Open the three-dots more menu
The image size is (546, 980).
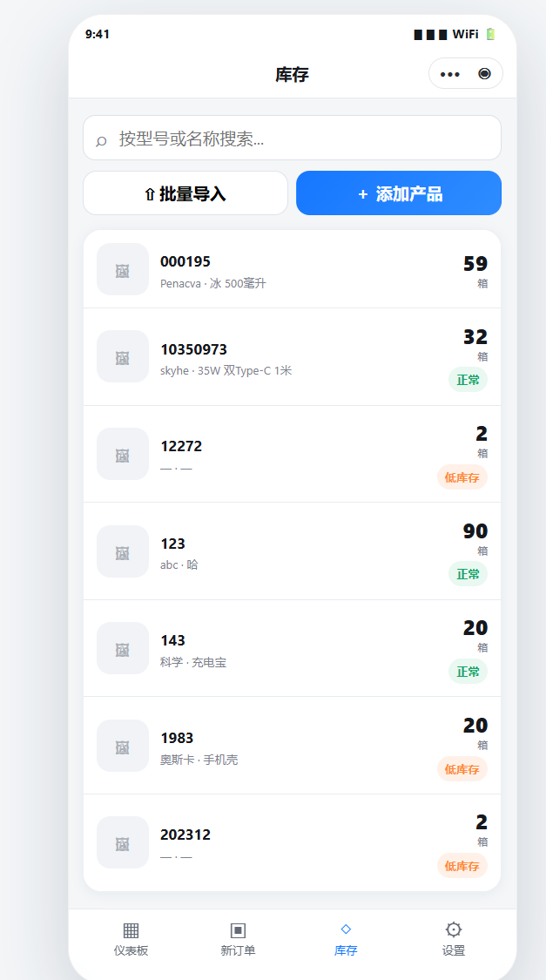(x=450, y=74)
